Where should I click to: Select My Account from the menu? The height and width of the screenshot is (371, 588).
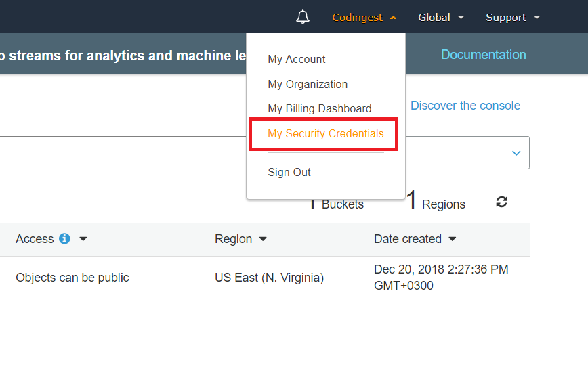(297, 60)
